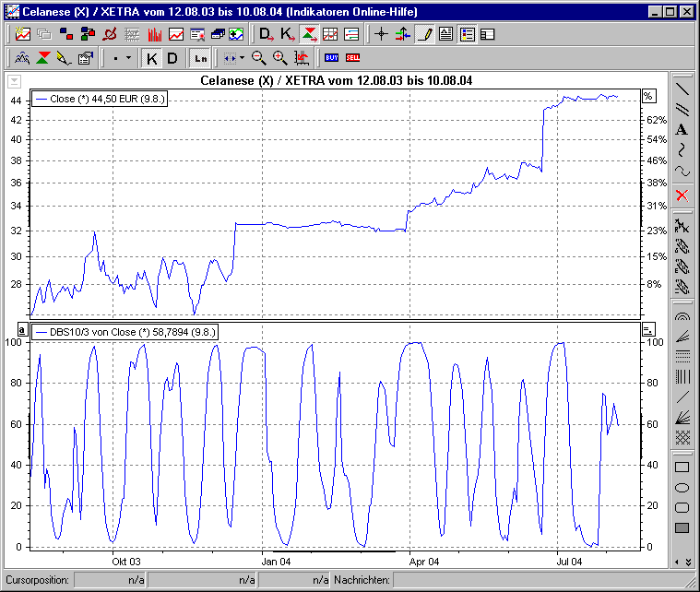Click the BUY order button
Screen dimensions: 700x592
(331, 58)
